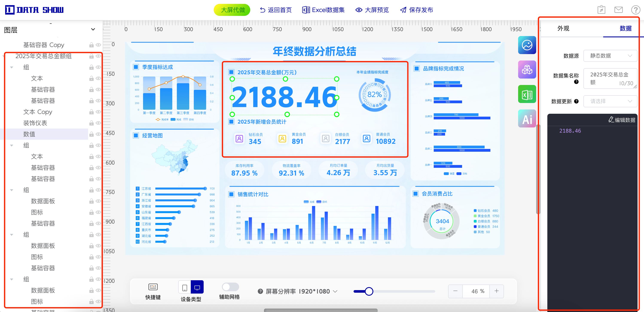Collapse the 图层 panel chevron

pos(93,29)
